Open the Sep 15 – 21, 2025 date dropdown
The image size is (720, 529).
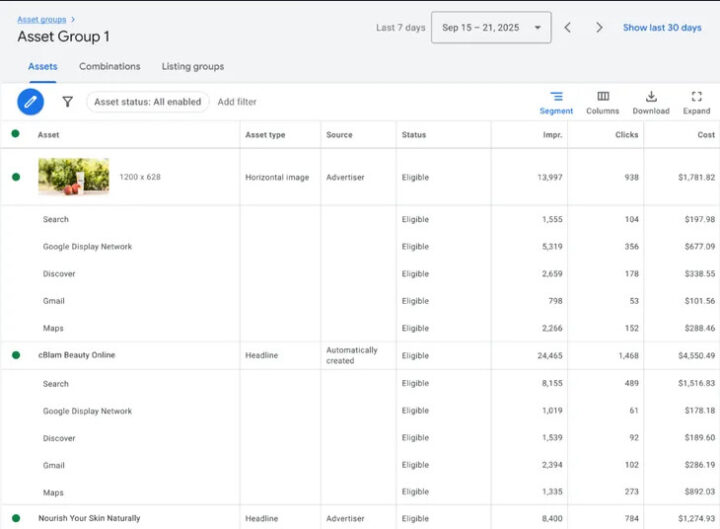pos(491,28)
